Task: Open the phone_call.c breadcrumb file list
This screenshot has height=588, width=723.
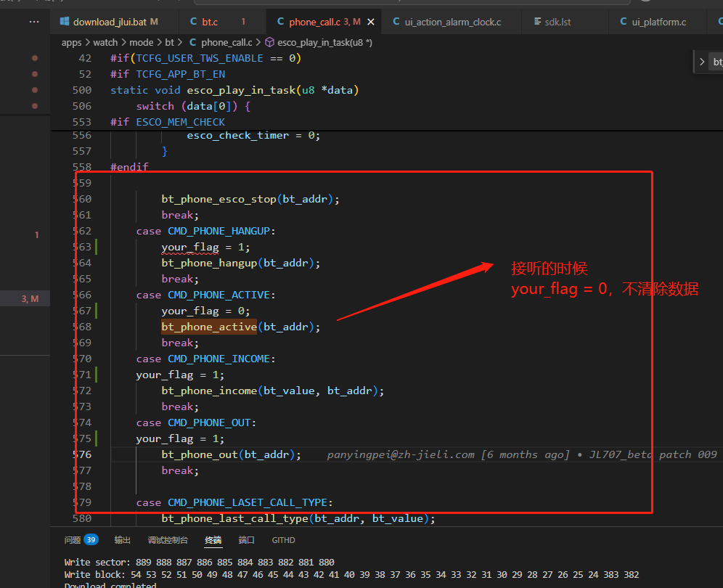Action: tap(226, 42)
